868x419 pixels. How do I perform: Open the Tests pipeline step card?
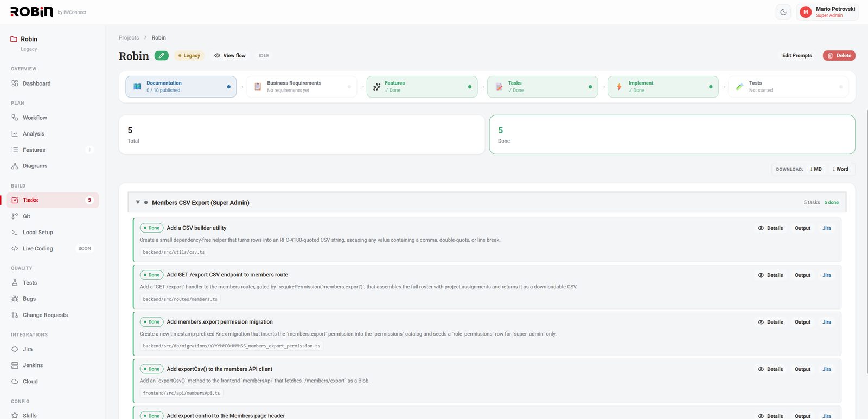click(788, 87)
